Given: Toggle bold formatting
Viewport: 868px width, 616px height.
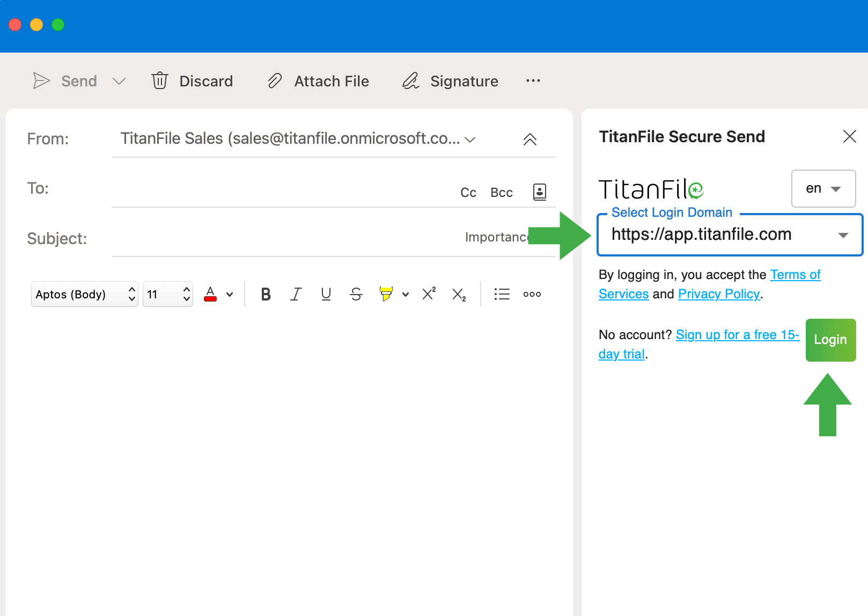Looking at the screenshot, I should click(266, 294).
